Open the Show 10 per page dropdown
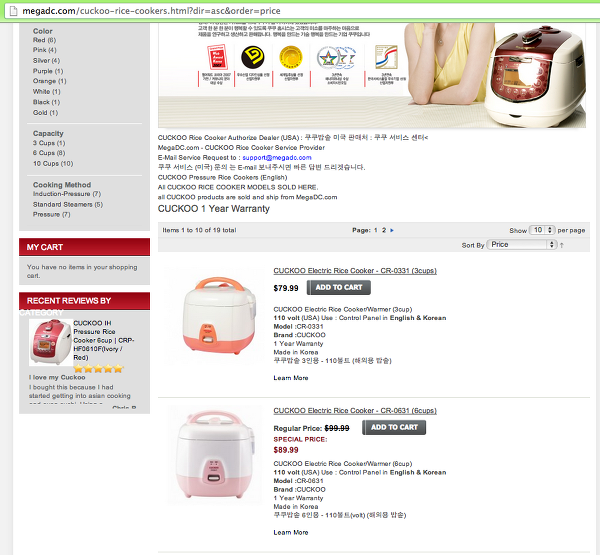The height and width of the screenshot is (555, 600). coord(542,230)
